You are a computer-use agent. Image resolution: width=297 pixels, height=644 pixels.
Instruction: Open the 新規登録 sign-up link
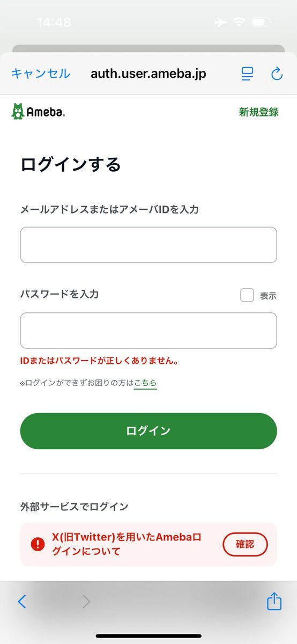(259, 112)
